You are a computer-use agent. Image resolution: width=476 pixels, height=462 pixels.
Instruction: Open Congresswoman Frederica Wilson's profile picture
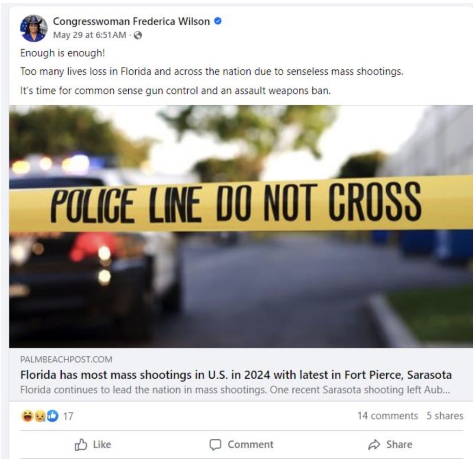pyautogui.click(x=33, y=28)
